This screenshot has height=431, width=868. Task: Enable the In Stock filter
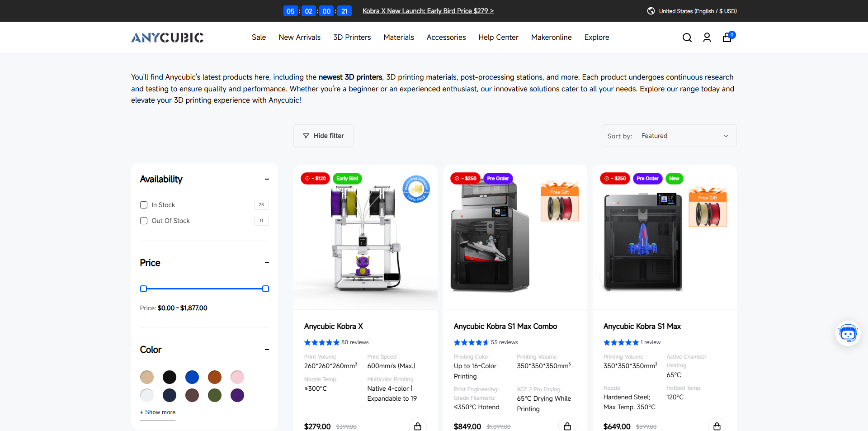(144, 205)
